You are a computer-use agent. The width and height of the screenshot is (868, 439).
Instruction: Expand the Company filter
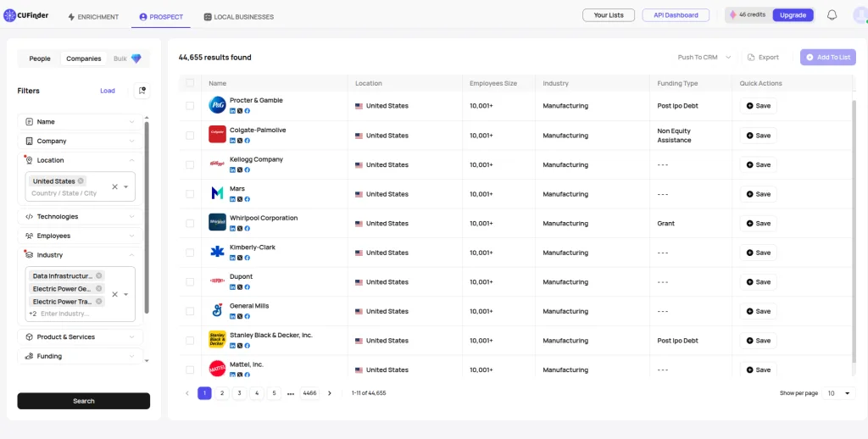[81, 142]
